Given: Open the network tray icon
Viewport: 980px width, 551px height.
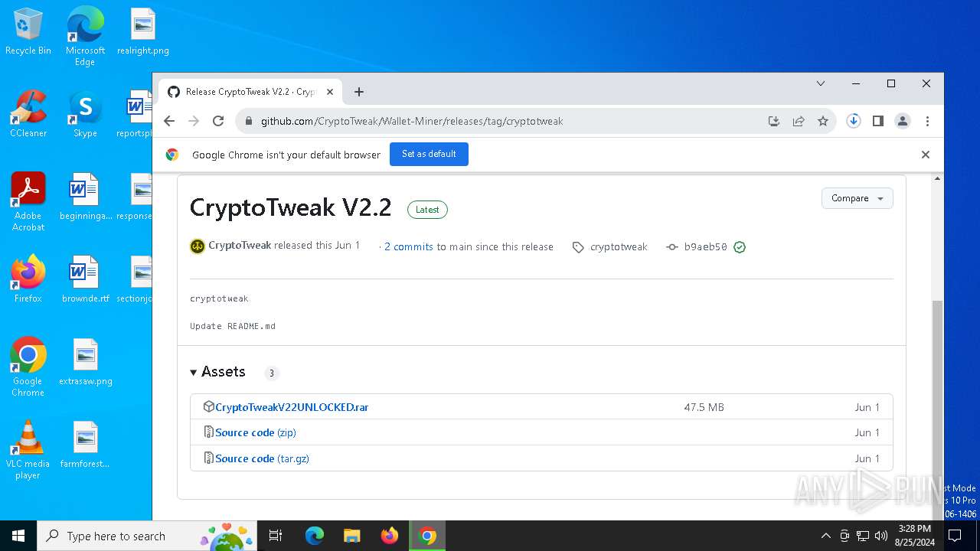Looking at the screenshot, I should [x=863, y=536].
